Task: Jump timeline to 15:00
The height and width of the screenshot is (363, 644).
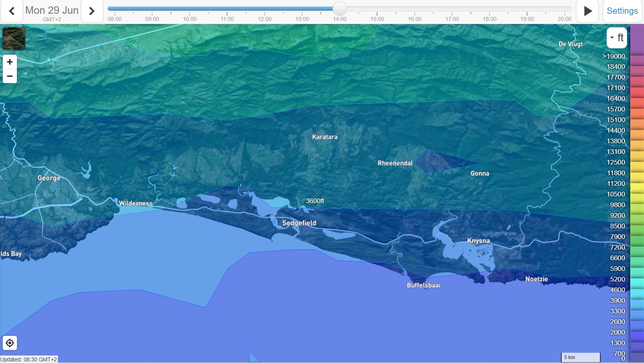Action: 377,19
